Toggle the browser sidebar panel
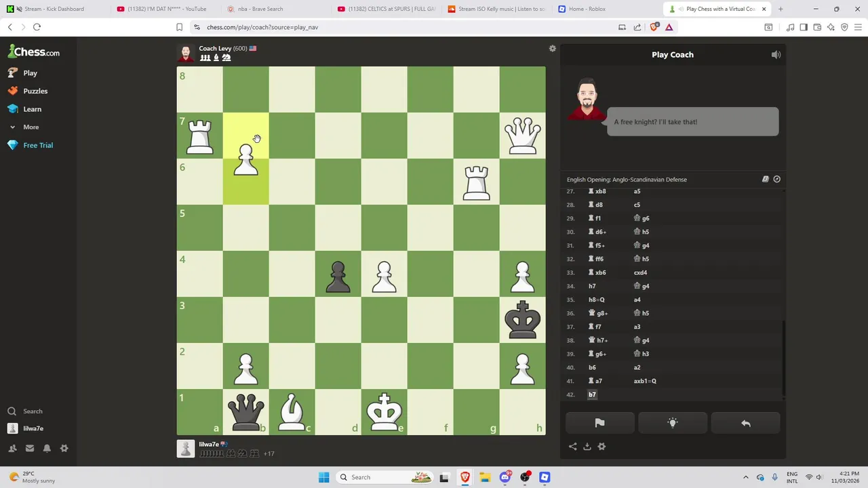The height and width of the screenshot is (488, 868). pos(804,27)
